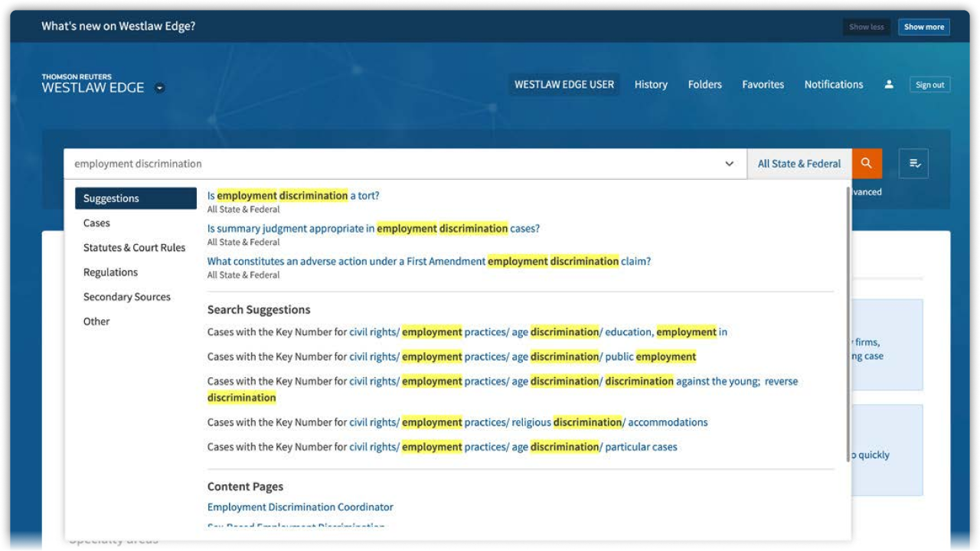Expand the All State & Federal jurisdiction selector
The height and width of the screenshot is (551, 980).
coord(799,163)
